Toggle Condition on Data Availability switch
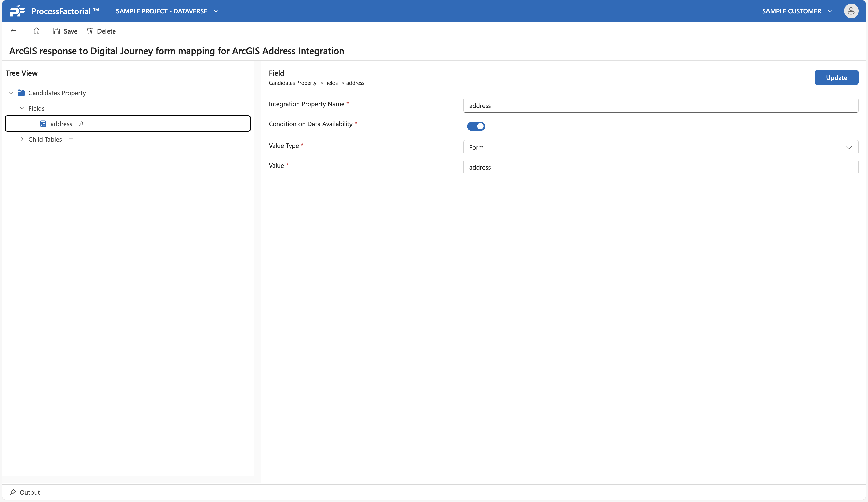 click(476, 126)
